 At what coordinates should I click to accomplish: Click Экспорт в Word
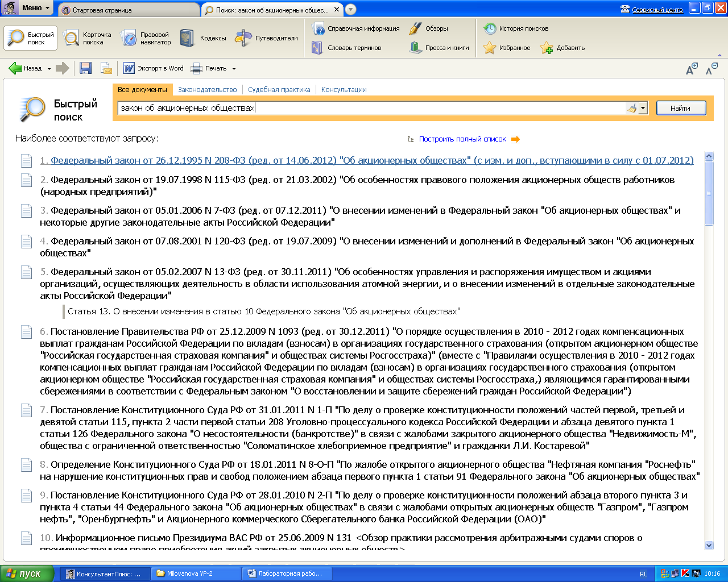(153, 68)
